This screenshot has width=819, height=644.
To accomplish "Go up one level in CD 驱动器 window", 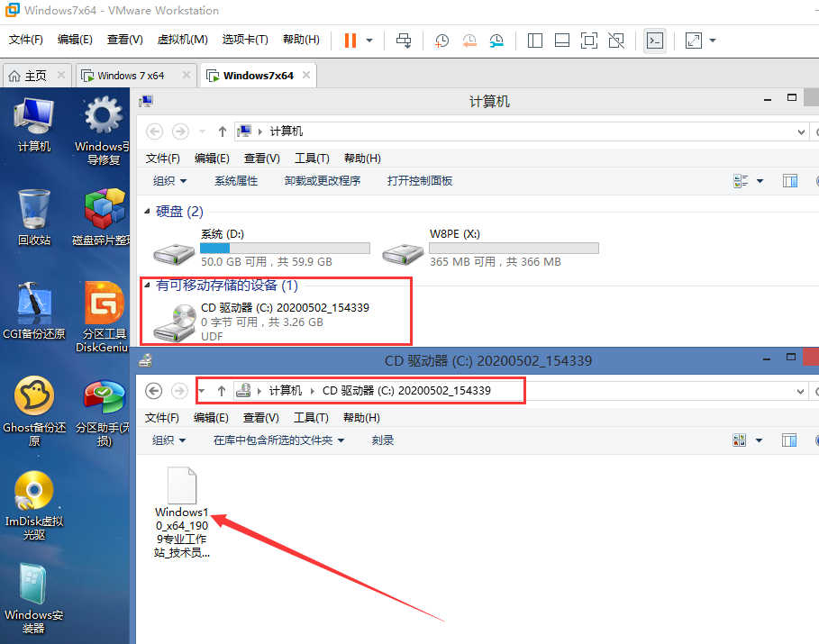I will (x=222, y=391).
